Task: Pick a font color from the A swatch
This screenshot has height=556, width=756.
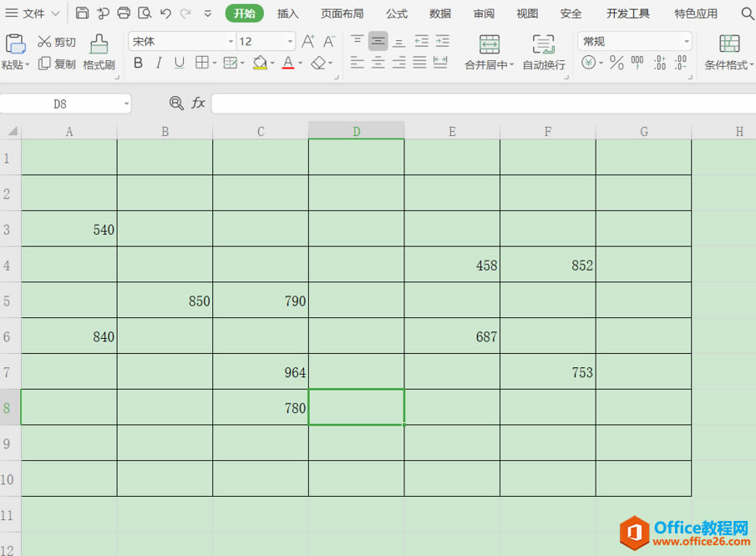Action: (x=288, y=63)
